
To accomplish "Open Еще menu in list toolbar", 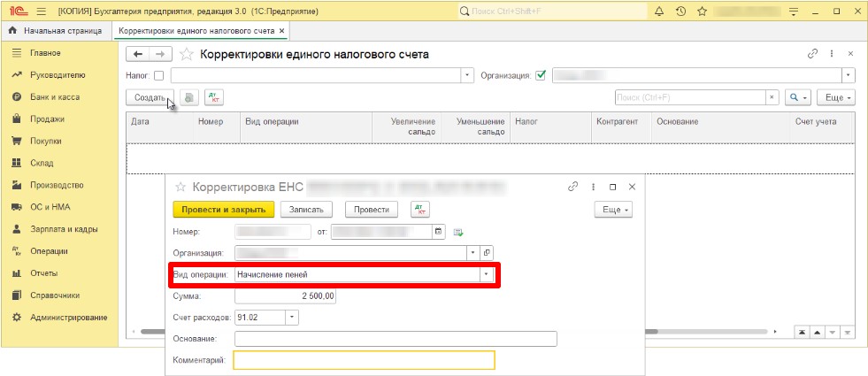I will [x=838, y=97].
